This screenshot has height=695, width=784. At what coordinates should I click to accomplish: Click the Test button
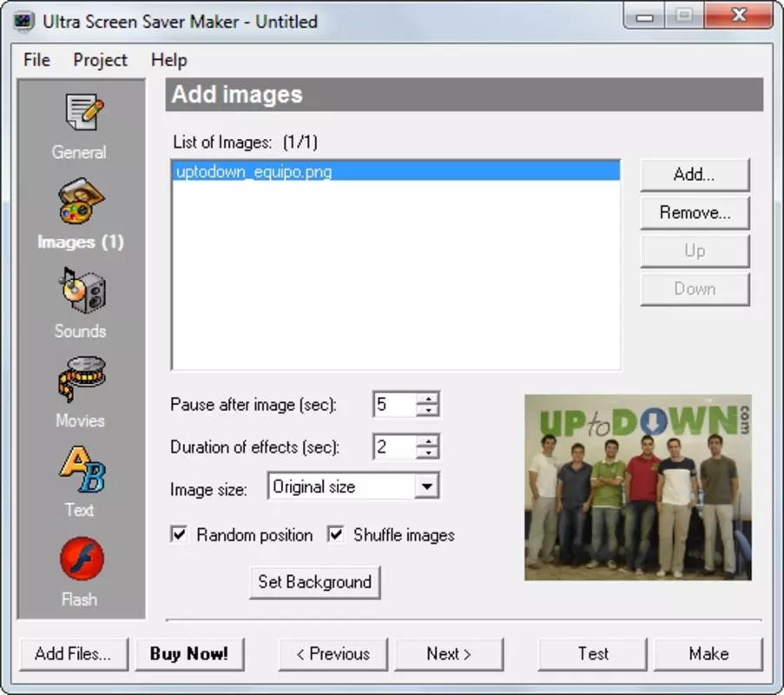click(x=592, y=654)
